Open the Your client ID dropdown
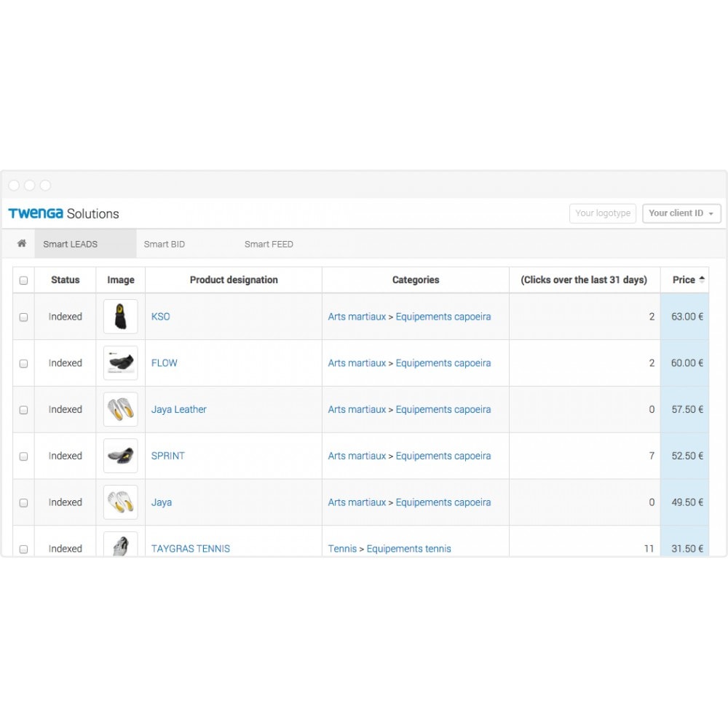 click(681, 213)
